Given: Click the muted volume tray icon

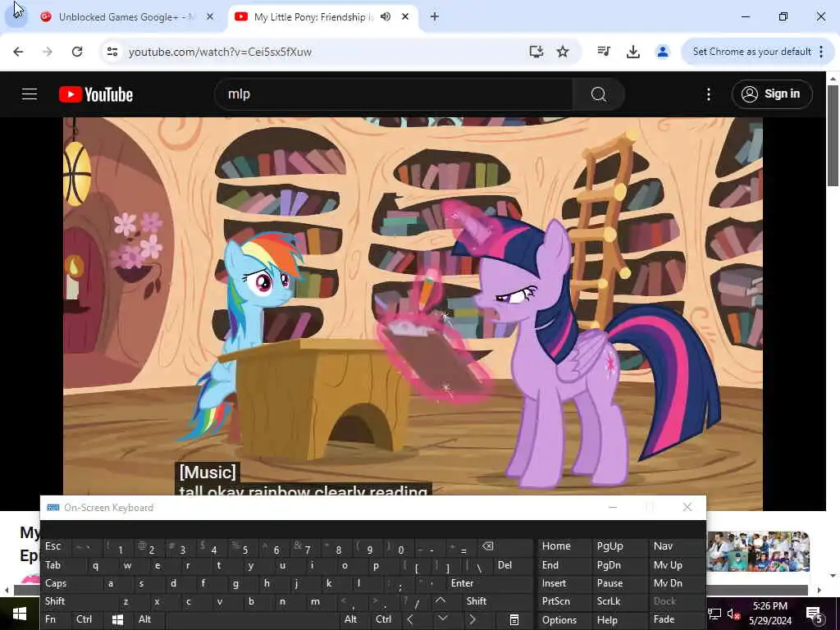Looking at the screenshot, I should [733, 614].
